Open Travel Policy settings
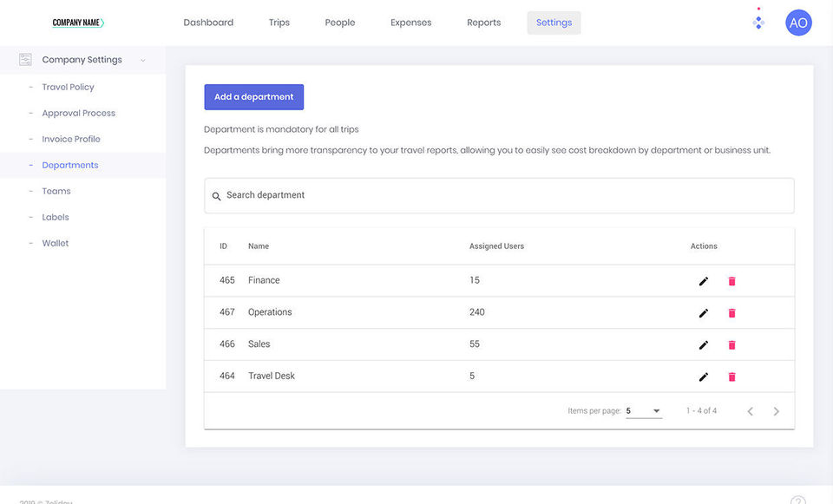 coord(68,87)
